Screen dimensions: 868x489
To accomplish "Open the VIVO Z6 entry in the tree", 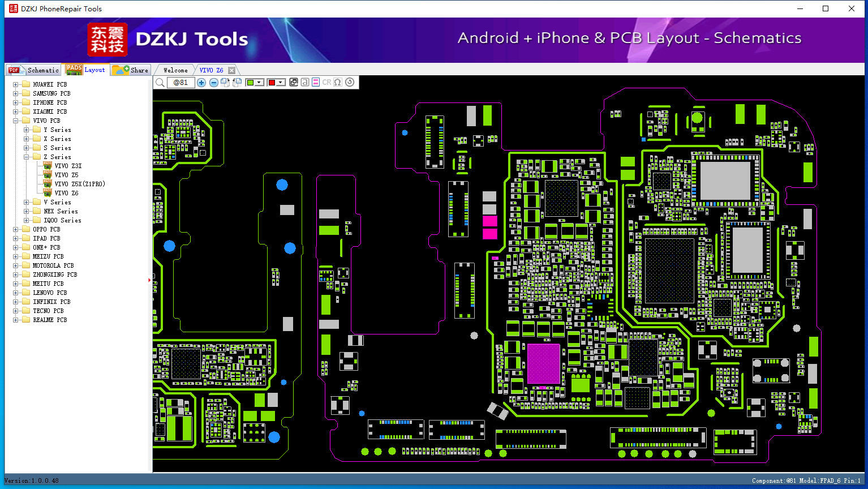I will (66, 193).
